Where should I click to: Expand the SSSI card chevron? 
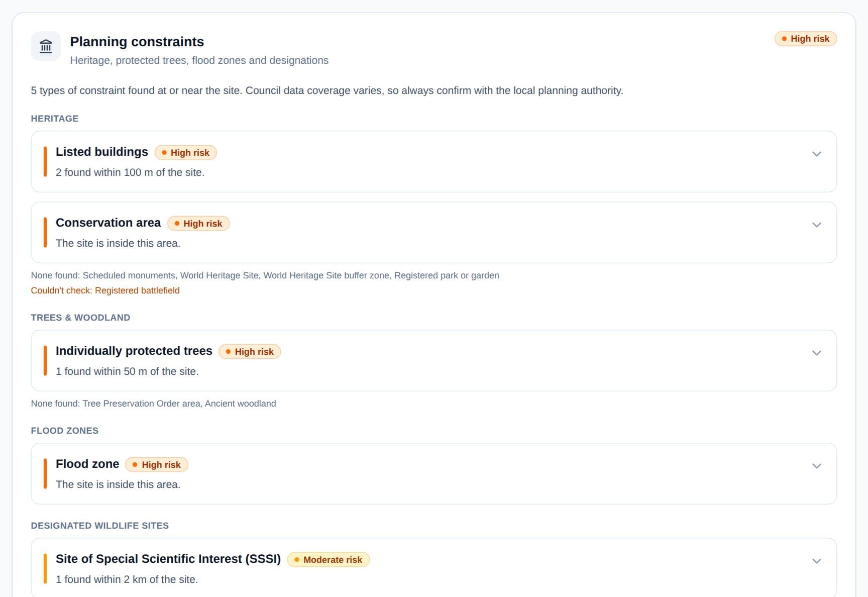coord(816,561)
